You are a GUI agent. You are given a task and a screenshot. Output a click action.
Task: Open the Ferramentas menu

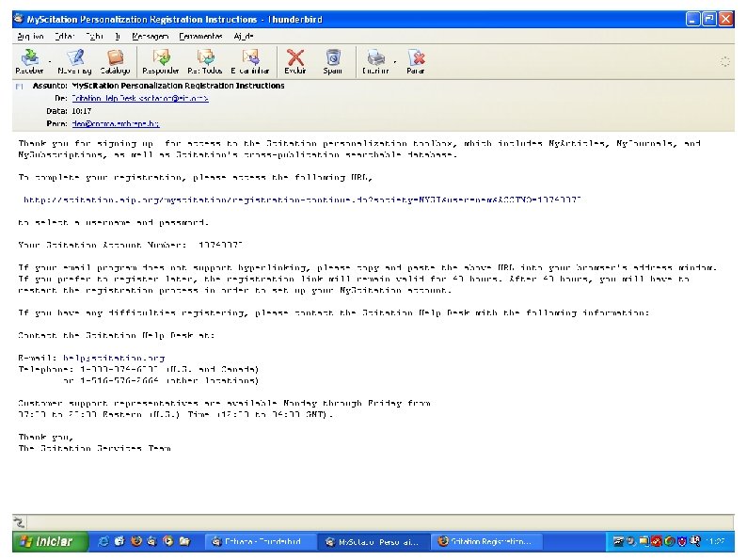(x=200, y=36)
